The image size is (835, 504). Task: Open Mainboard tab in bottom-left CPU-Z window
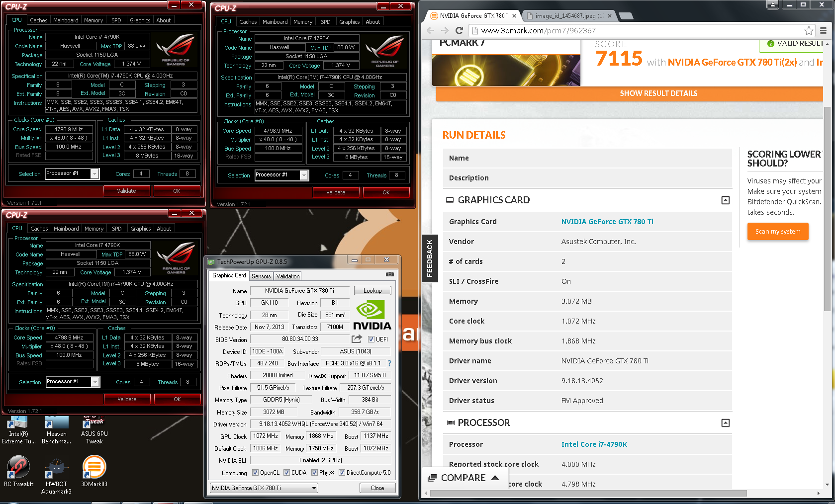[x=66, y=229]
